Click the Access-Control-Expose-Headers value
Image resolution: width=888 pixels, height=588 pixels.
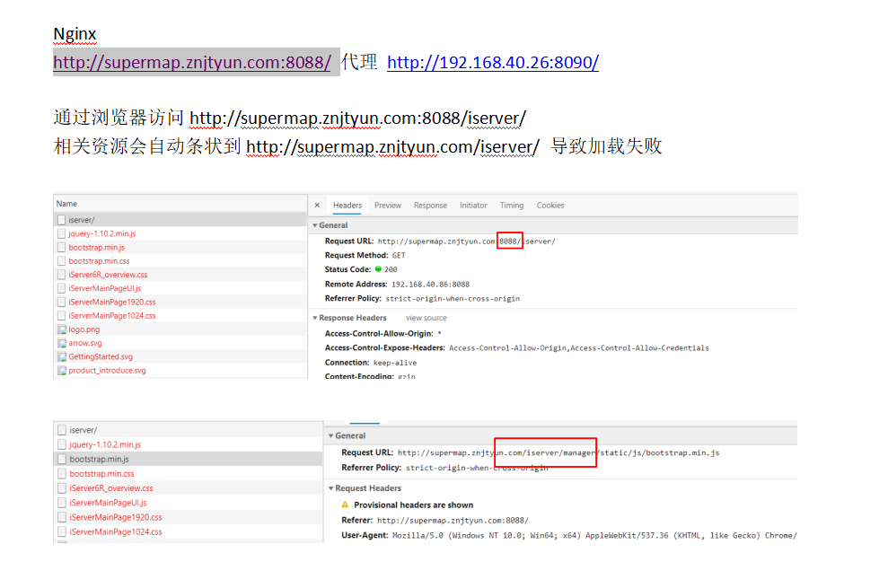click(579, 347)
